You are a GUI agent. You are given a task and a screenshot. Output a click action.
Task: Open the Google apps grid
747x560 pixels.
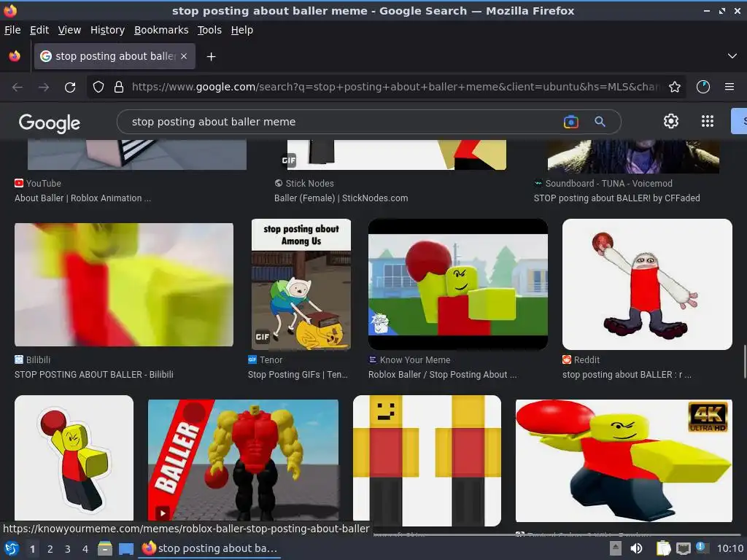click(708, 122)
